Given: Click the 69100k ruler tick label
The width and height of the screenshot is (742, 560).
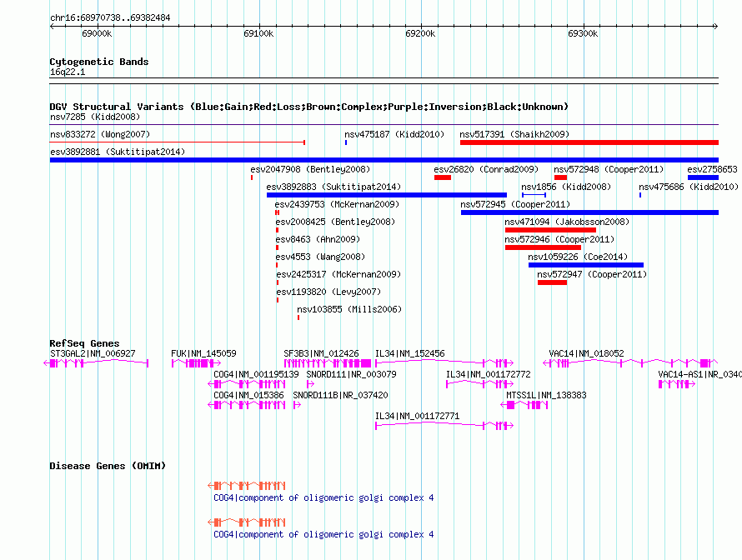Looking at the screenshot, I should click(258, 33).
